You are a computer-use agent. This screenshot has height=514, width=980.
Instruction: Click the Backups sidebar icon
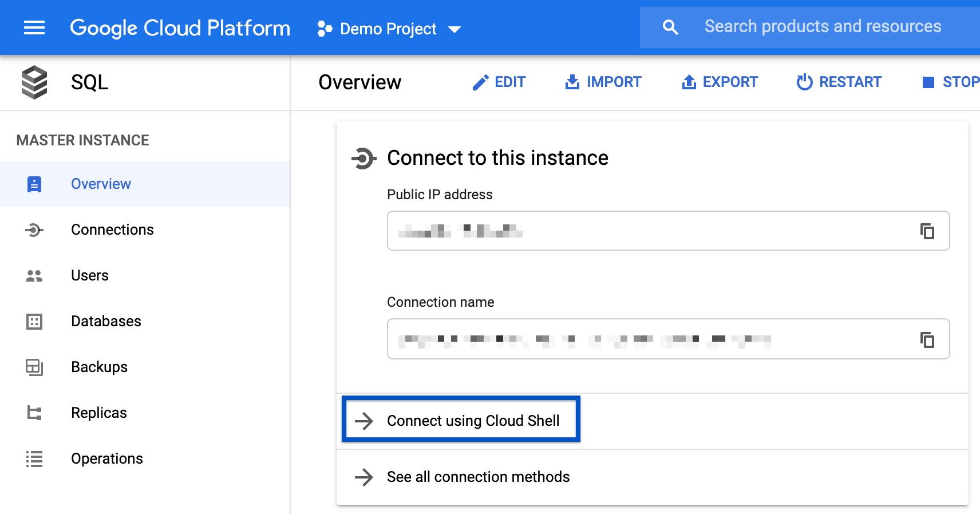point(34,367)
